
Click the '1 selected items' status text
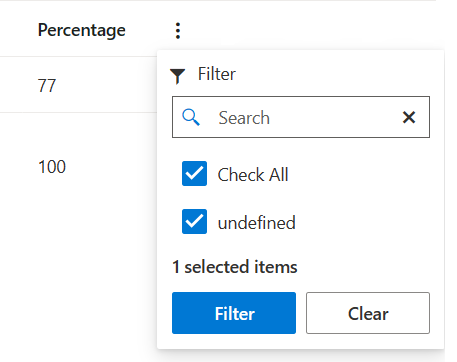tap(235, 267)
